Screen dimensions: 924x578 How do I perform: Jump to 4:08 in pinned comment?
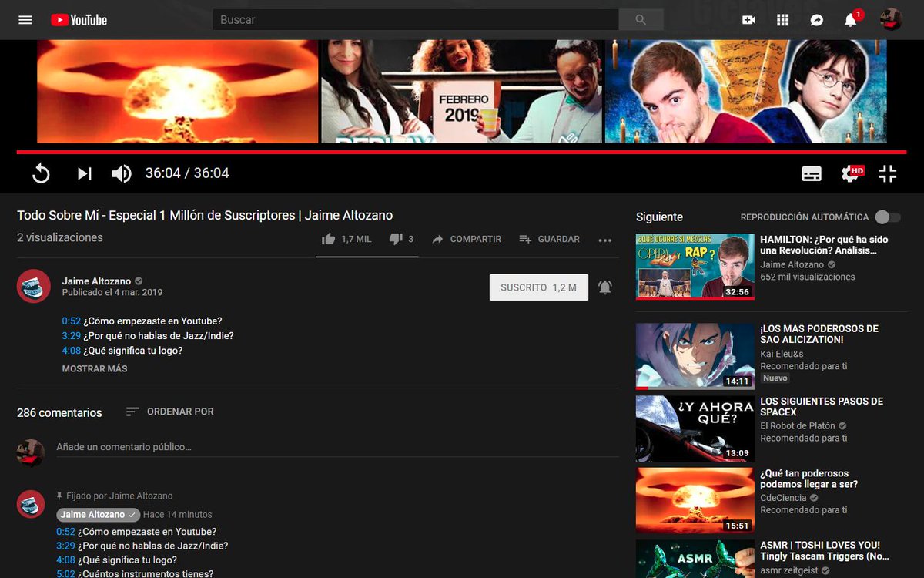(x=65, y=560)
